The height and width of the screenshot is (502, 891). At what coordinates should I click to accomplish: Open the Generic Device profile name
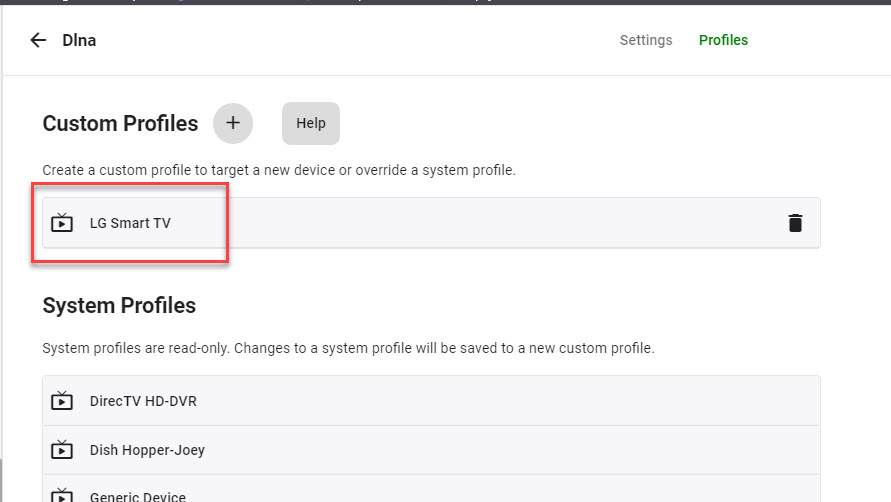click(x=137, y=496)
